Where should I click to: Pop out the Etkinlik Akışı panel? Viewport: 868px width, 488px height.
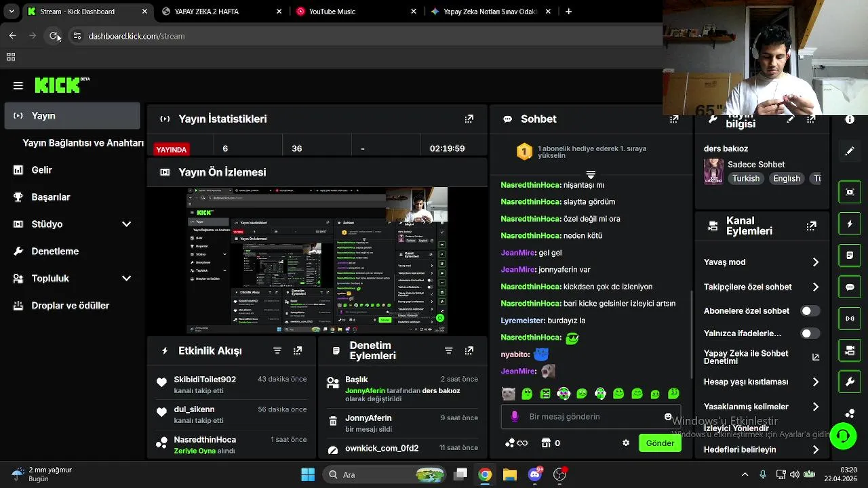tap(298, 350)
